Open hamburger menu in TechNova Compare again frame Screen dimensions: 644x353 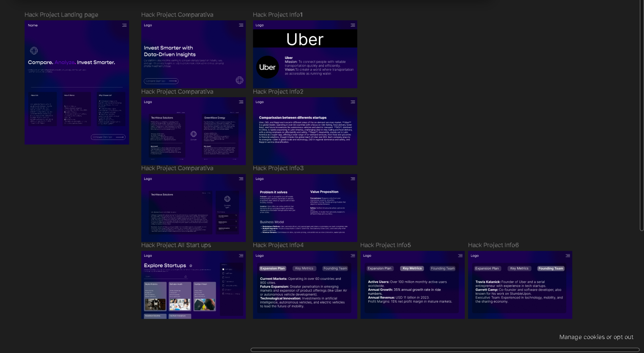[x=241, y=179]
